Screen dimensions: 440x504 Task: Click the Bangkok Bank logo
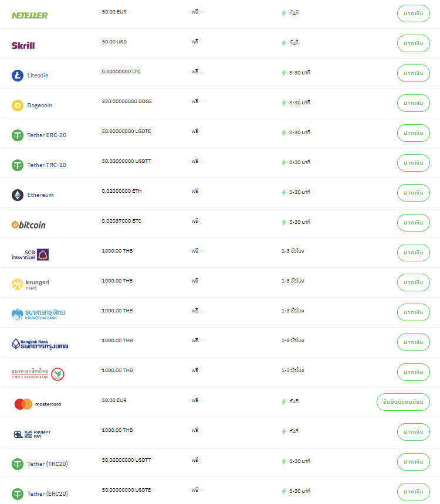pos(39,344)
